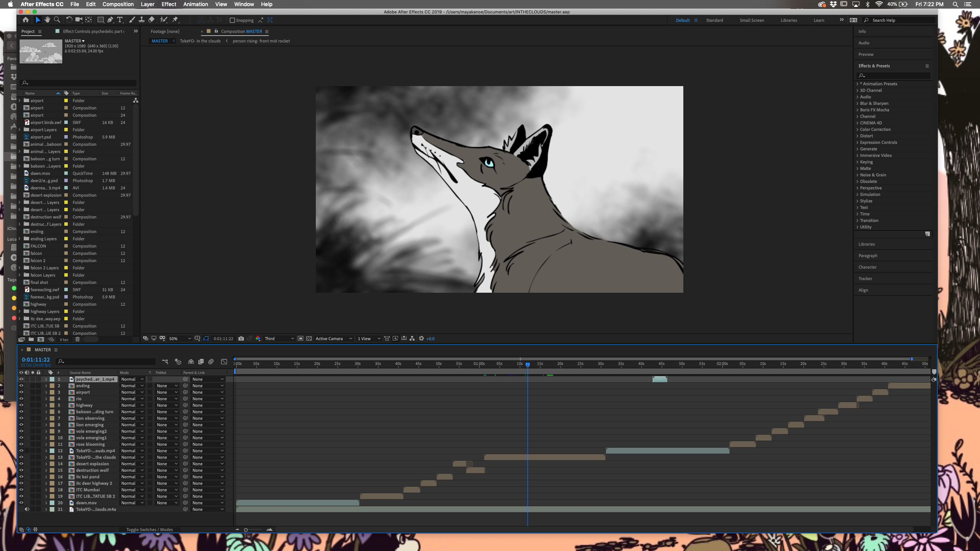Enable Motion Blur for the composition
The image size is (980, 551).
coord(211,362)
